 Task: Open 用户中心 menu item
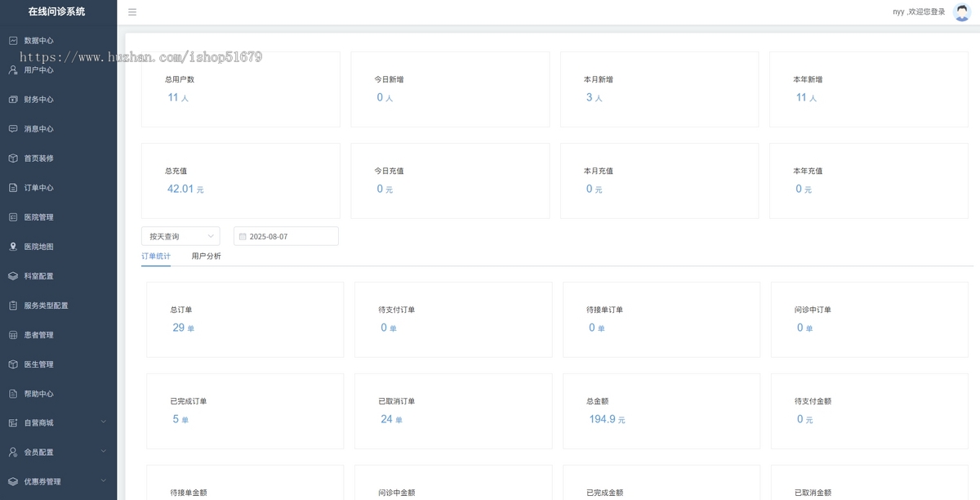(58, 69)
